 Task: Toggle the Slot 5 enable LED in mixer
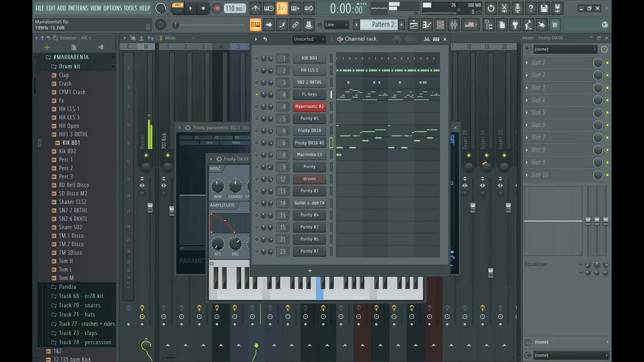coord(607,113)
